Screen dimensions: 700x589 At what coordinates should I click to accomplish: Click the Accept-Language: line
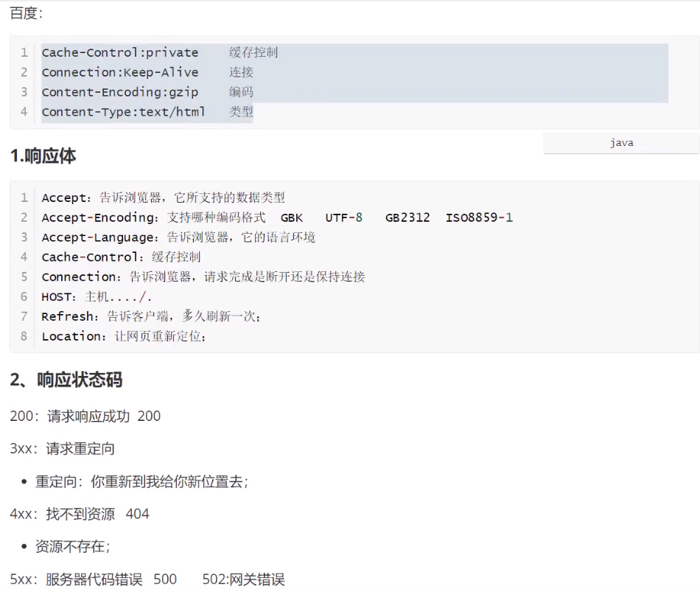pos(178,237)
